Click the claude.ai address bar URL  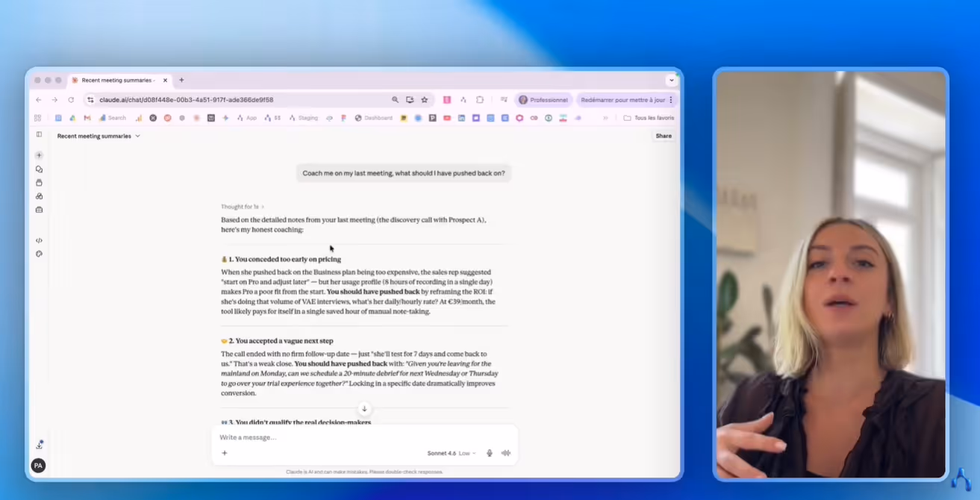[x=187, y=99]
